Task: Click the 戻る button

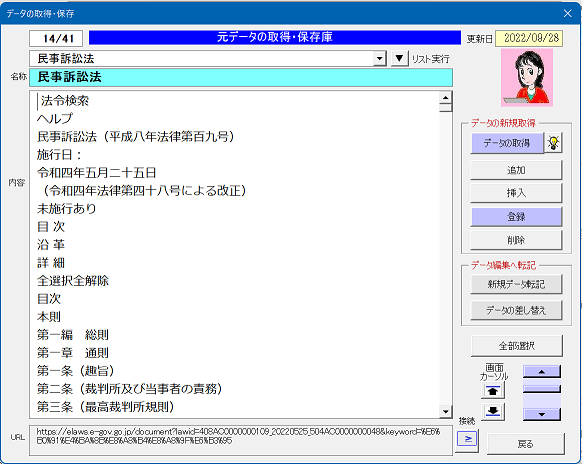Action: (x=526, y=444)
